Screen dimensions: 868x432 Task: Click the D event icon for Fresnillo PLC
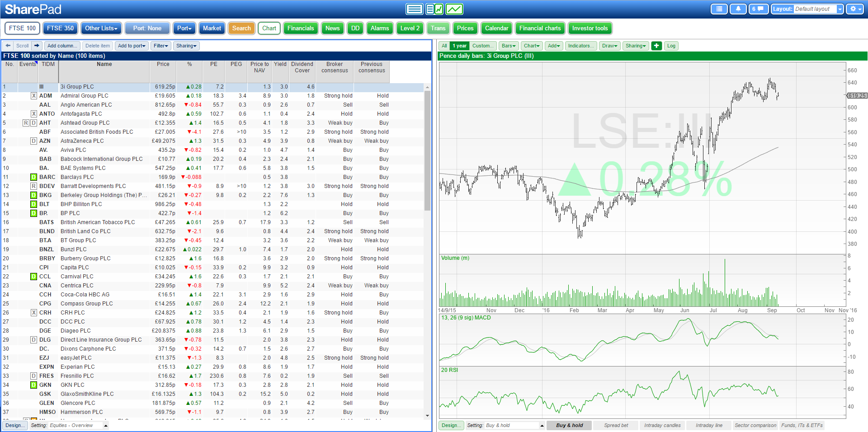click(x=33, y=376)
